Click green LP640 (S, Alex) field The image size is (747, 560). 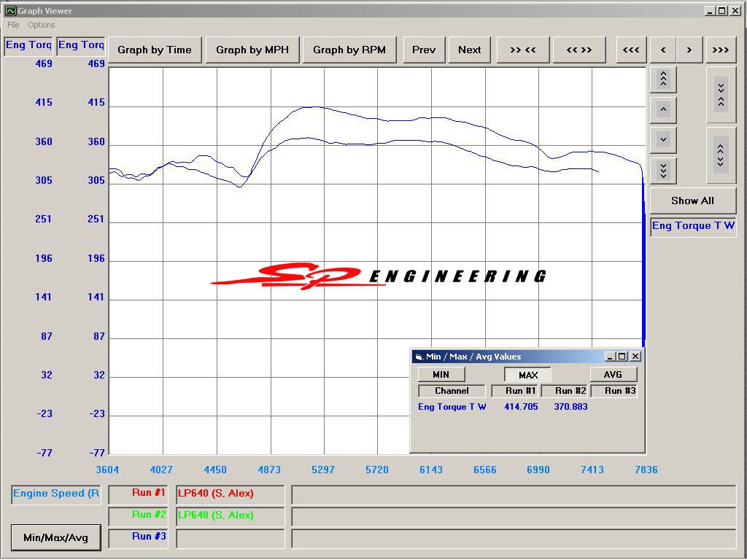[231, 516]
